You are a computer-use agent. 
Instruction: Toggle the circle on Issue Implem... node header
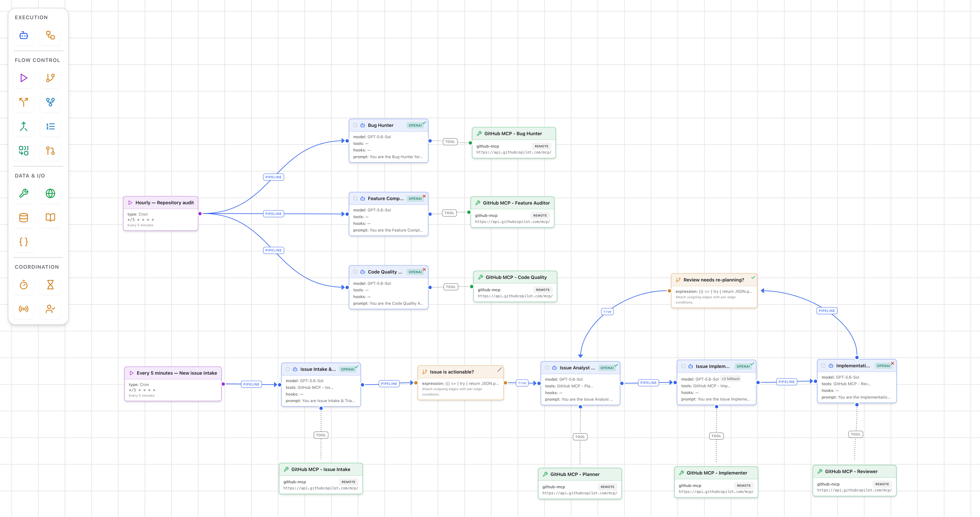[x=683, y=366]
